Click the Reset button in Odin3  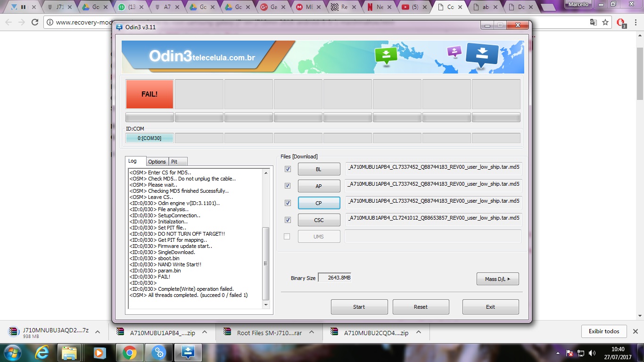(421, 307)
